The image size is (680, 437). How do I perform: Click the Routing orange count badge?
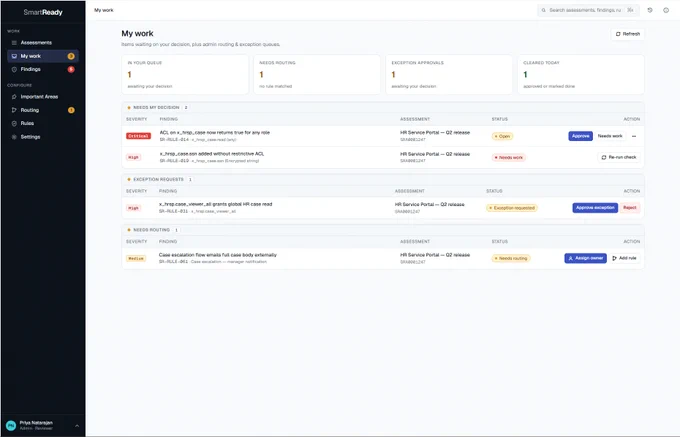71,110
